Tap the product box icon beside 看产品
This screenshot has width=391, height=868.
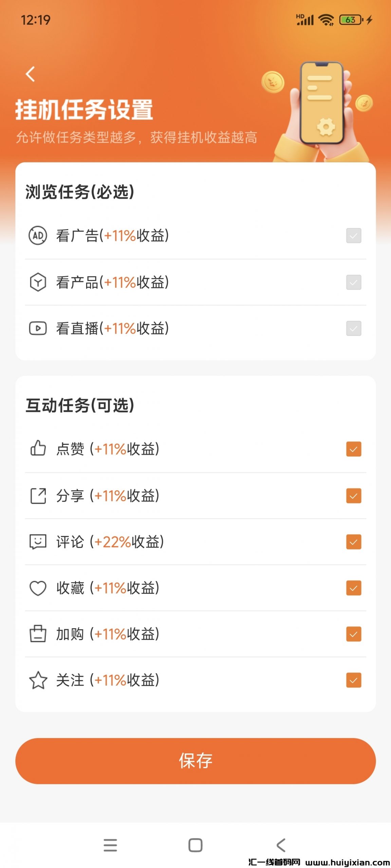point(38,282)
